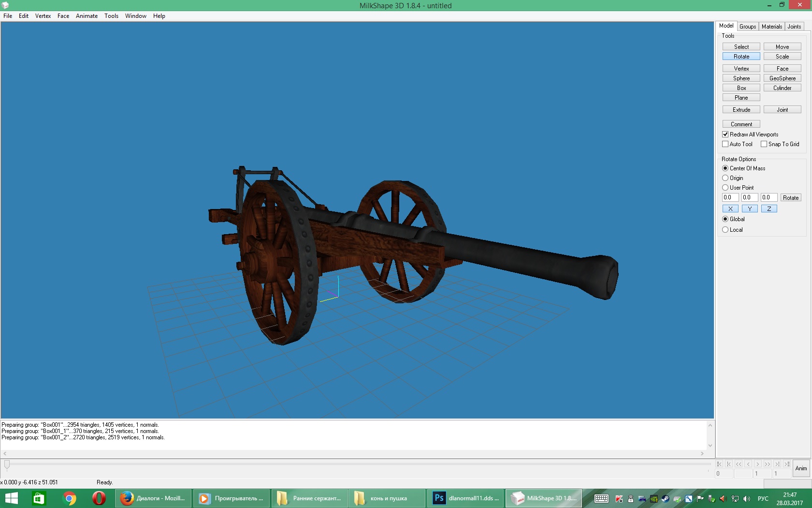Switch to the Materials tab
Screen dimensions: 812x508
pyautogui.click(x=771, y=27)
